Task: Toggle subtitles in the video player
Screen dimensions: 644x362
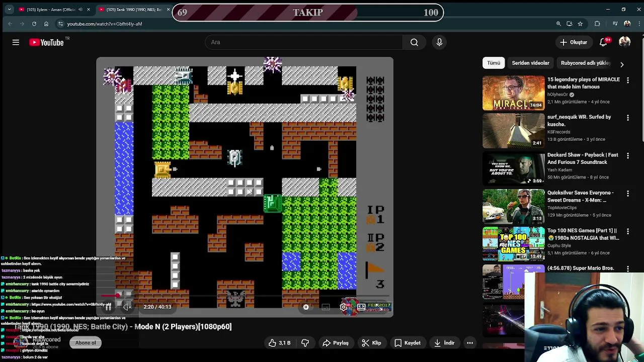Action: tap(326, 307)
